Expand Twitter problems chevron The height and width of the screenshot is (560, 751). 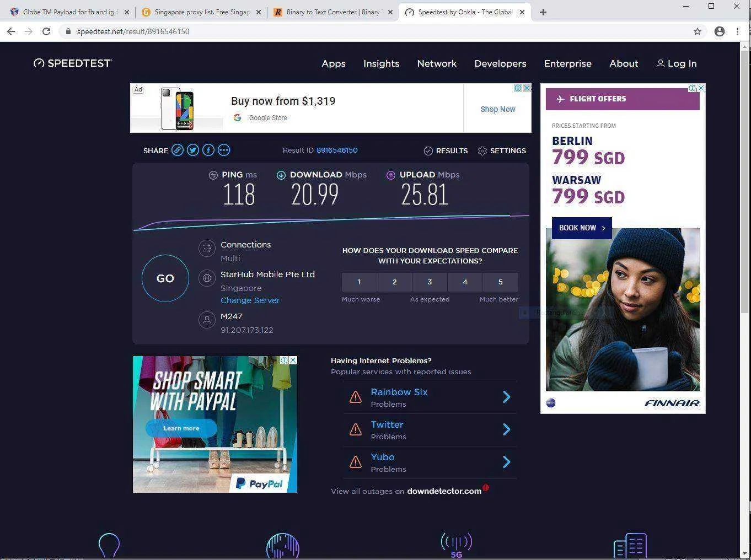coord(507,429)
